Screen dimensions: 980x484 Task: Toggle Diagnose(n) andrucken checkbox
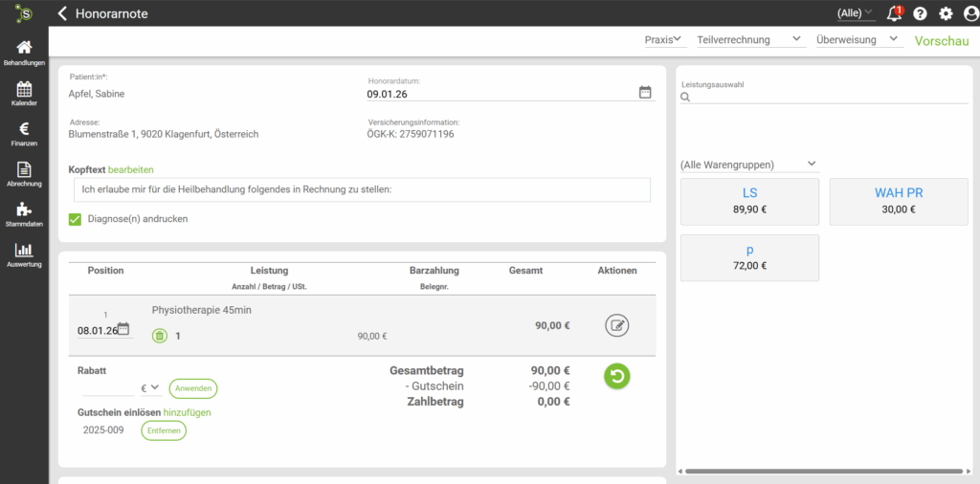click(76, 219)
